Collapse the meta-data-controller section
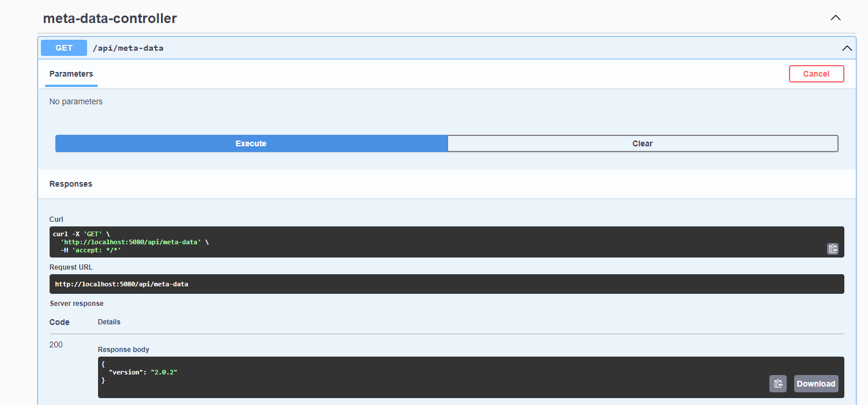 835,18
